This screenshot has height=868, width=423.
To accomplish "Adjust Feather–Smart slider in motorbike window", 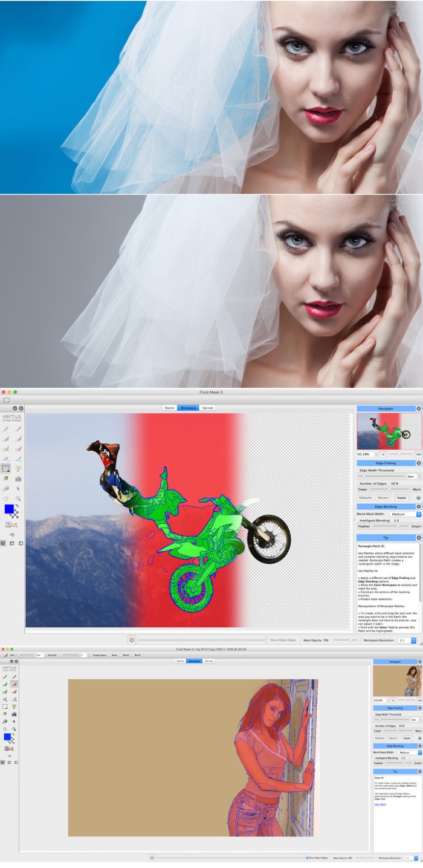I will 390,526.
